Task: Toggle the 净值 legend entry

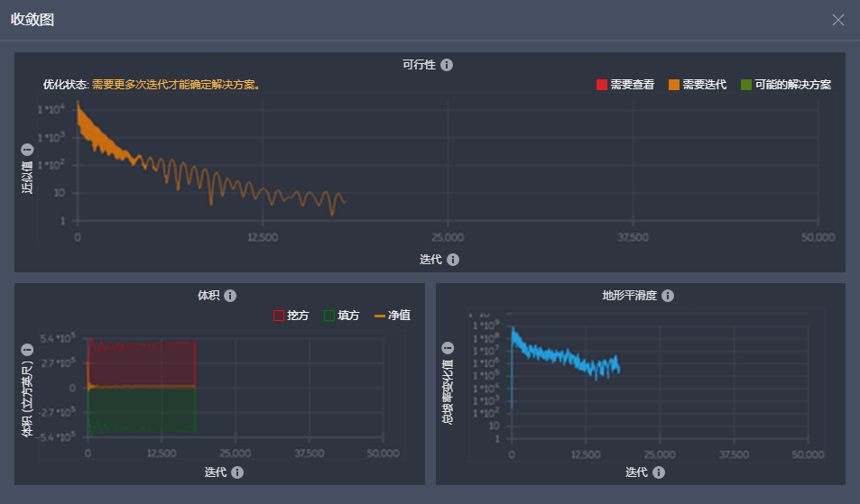Action: (x=393, y=316)
